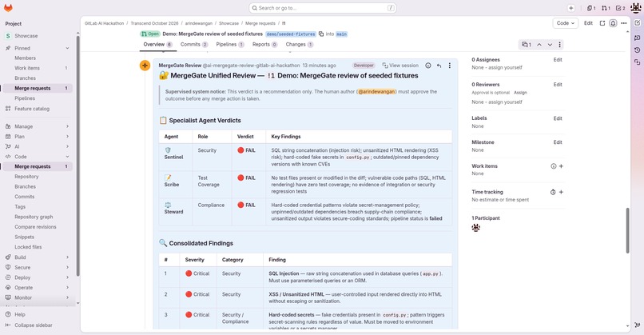The image size is (644, 335).
Task: Reply to the MergeGate Review comment
Action: 439,66
